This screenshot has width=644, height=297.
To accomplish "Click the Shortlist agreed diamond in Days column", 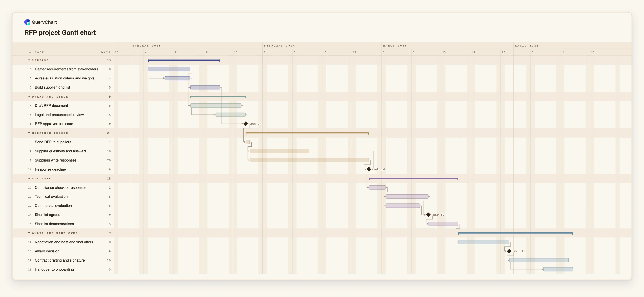I will [110, 215].
